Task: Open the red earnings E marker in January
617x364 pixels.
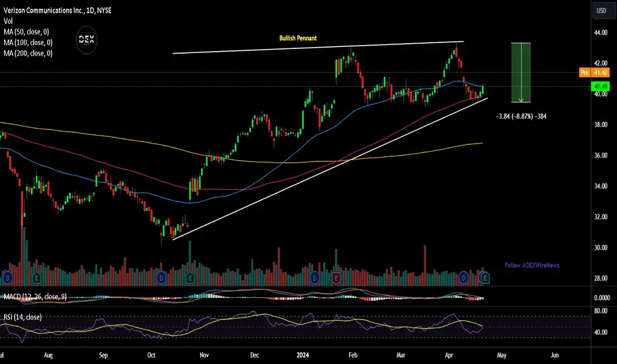Action: tap(336, 278)
